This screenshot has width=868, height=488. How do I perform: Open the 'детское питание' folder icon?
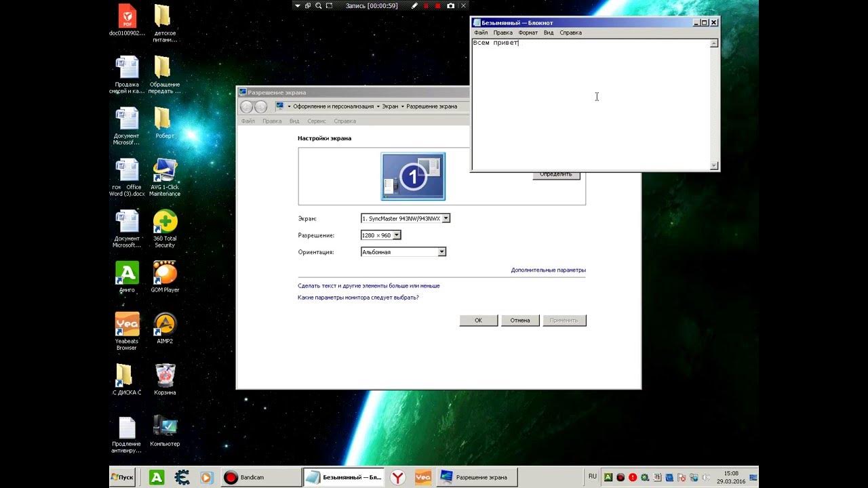click(x=165, y=22)
